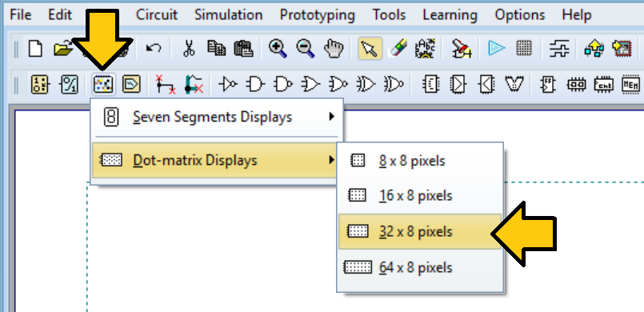
Task: Click the flashlight component inspector icon
Action: pos(462,49)
